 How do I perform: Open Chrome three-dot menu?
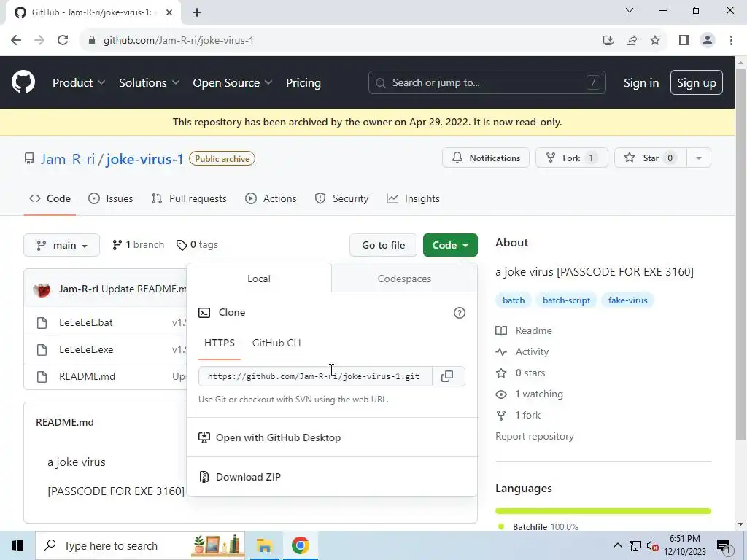(x=731, y=41)
